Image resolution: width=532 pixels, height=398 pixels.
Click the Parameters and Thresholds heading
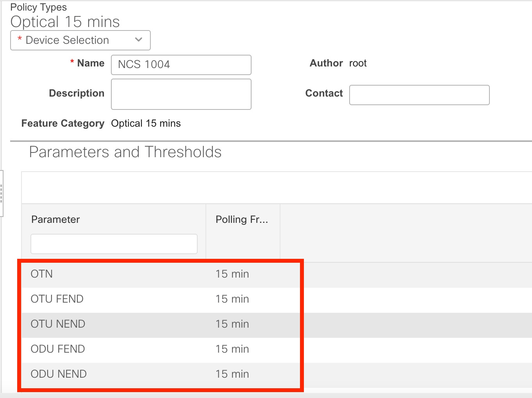125,152
